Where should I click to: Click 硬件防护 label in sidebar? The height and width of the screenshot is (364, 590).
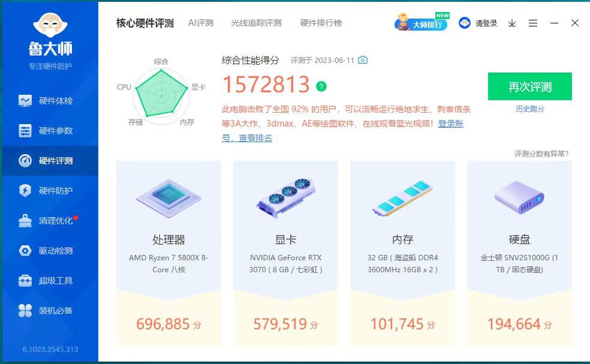pyautogui.click(x=56, y=191)
